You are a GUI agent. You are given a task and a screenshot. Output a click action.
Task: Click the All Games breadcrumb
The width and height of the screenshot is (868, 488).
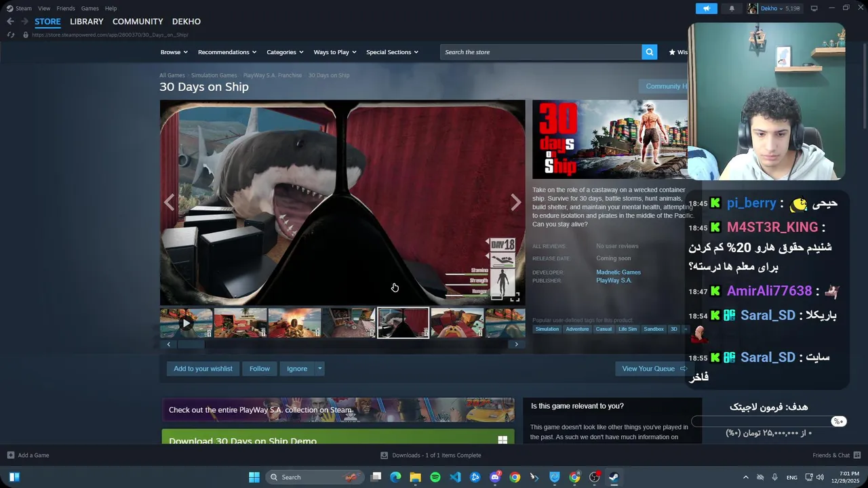click(172, 75)
